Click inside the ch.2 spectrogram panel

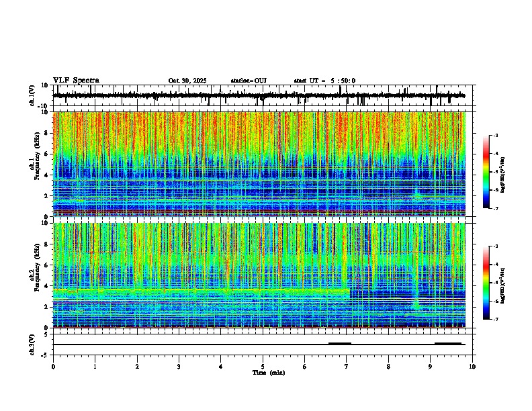259,275
